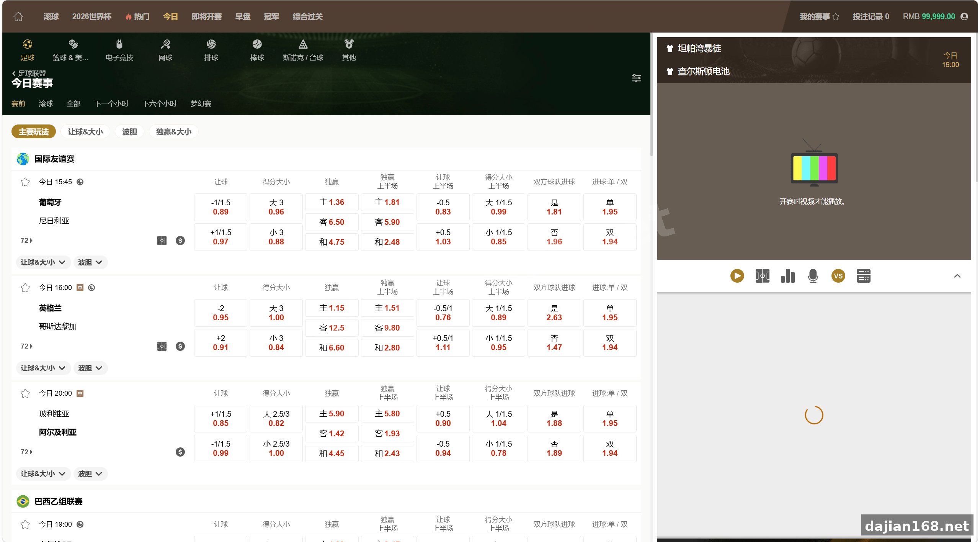Open VS head-to-head in side panel
Screen dimensions: 980x542
838,276
